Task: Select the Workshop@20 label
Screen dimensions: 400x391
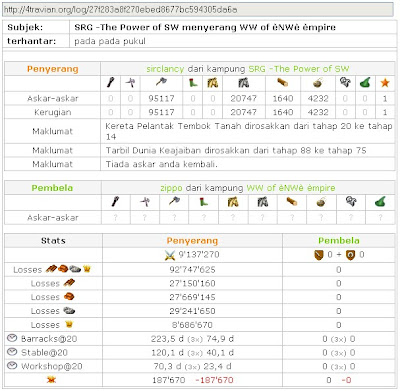Action: [52, 366]
